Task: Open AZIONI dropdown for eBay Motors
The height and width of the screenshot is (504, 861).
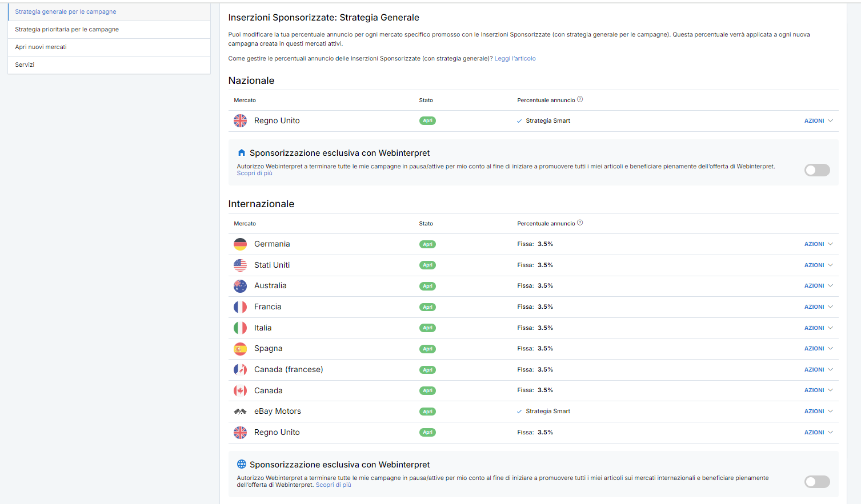Action: (819, 412)
